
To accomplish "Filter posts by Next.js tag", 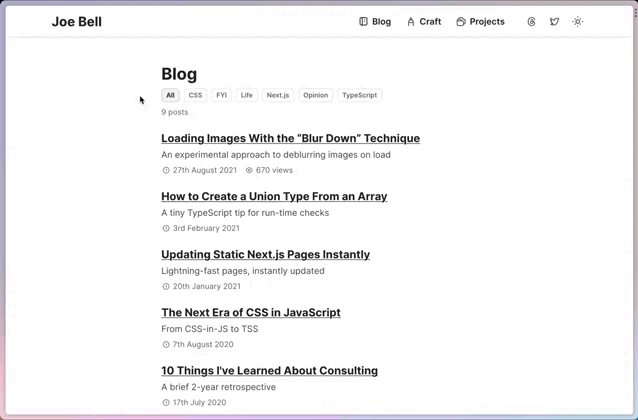I will (x=278, y=95).
